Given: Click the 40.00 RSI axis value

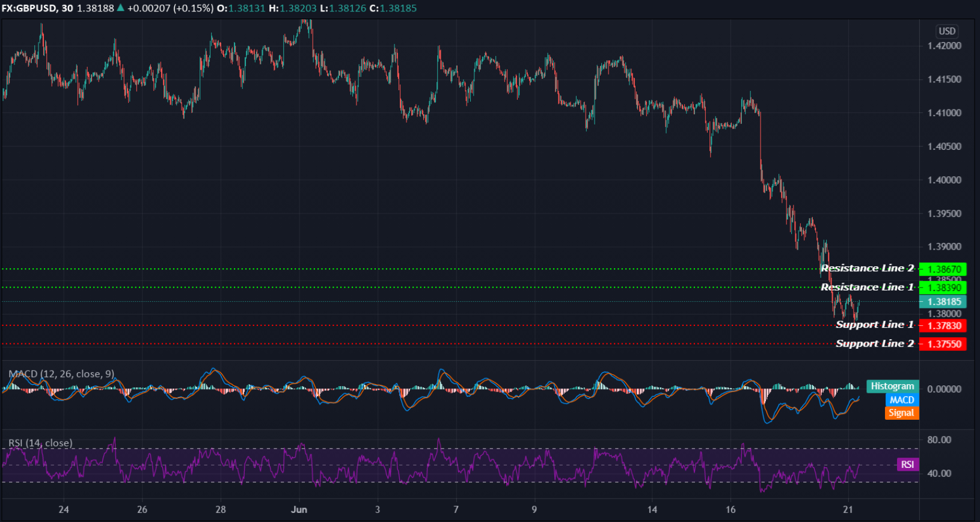Looking at the screenshot, I should point(939,474).
